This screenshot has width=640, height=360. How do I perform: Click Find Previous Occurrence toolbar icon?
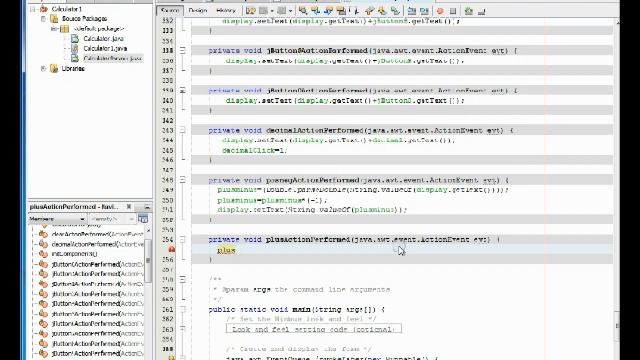point(316,11)
